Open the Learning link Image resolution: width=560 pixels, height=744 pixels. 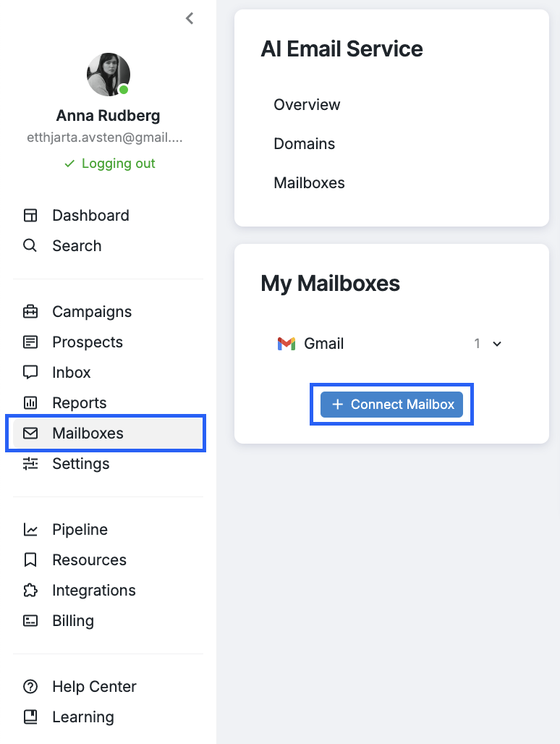tap(82, 717)
